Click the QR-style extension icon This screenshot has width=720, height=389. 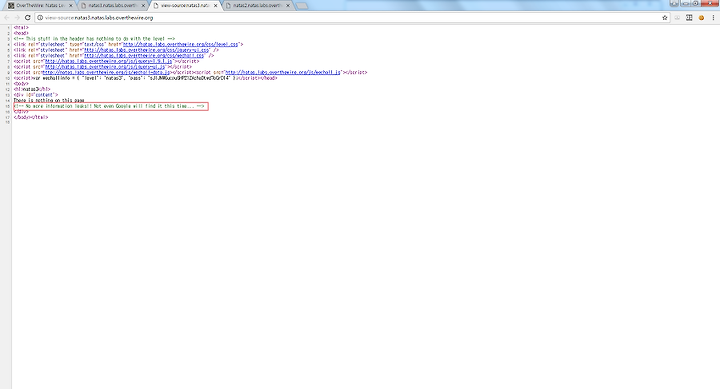click(689, 18)
